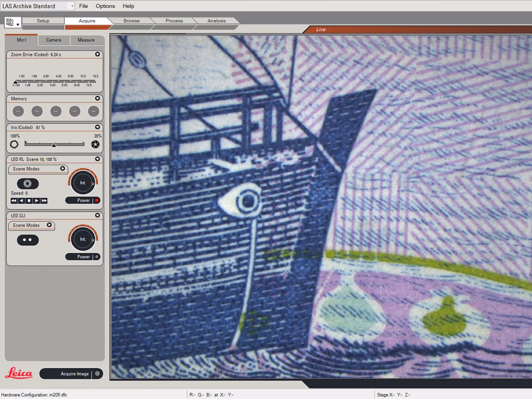Click the 16.0 mark on the zoom scale
Image resolution: width=532 pixels, height=399 pixels.
click(96, 76)
